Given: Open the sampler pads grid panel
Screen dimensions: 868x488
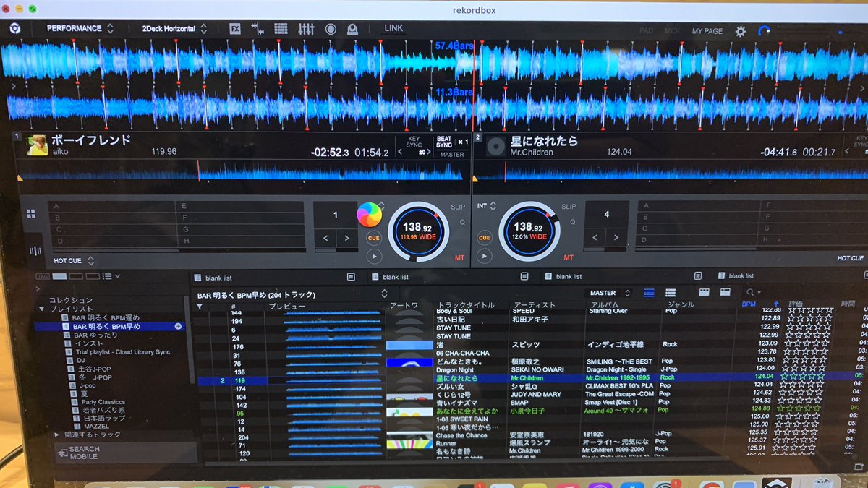Looking at the screenshot, I should click(x=281, y=29).
